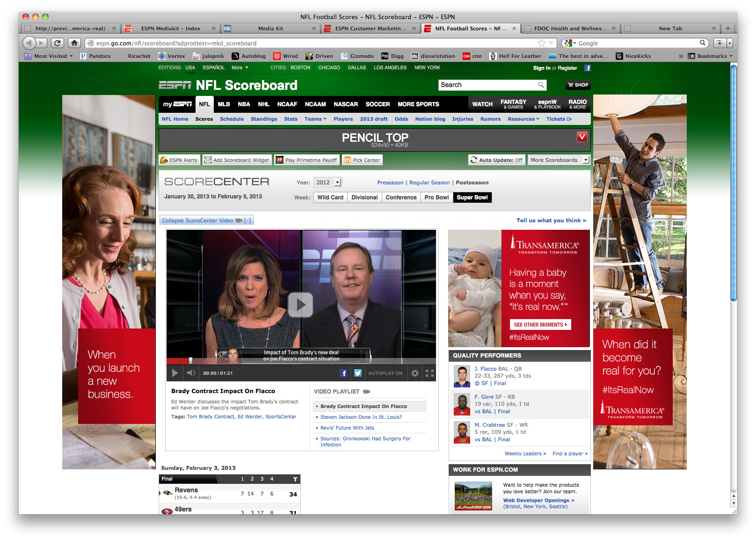Go to browser home page icon
The height and width of the screenshot is (540, 756).
click(x=74, y=43)
